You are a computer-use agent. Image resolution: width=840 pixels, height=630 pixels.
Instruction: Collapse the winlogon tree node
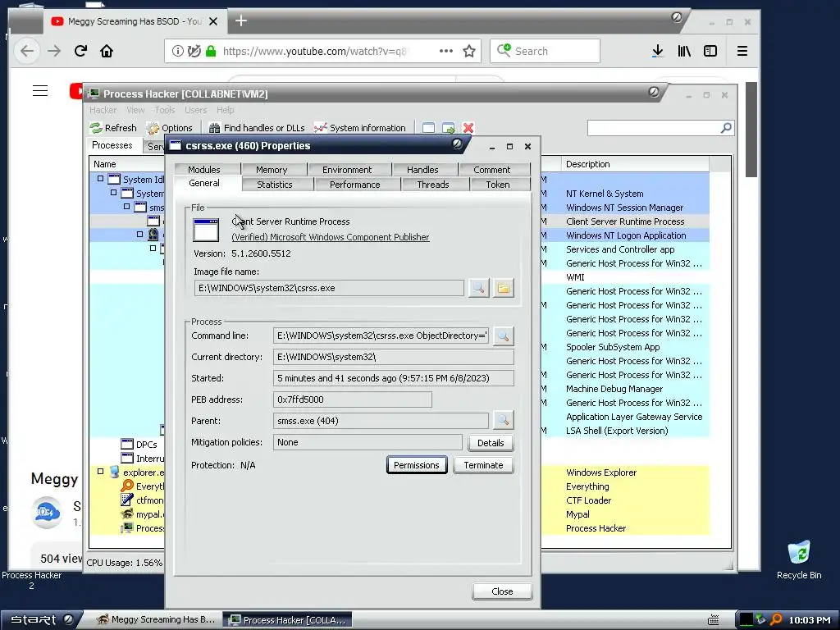(139, 234)
